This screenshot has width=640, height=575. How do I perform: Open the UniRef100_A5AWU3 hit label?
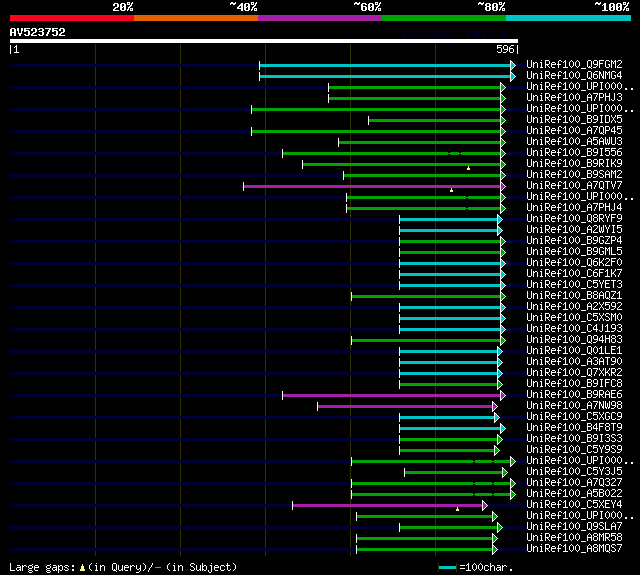[574, 142]
